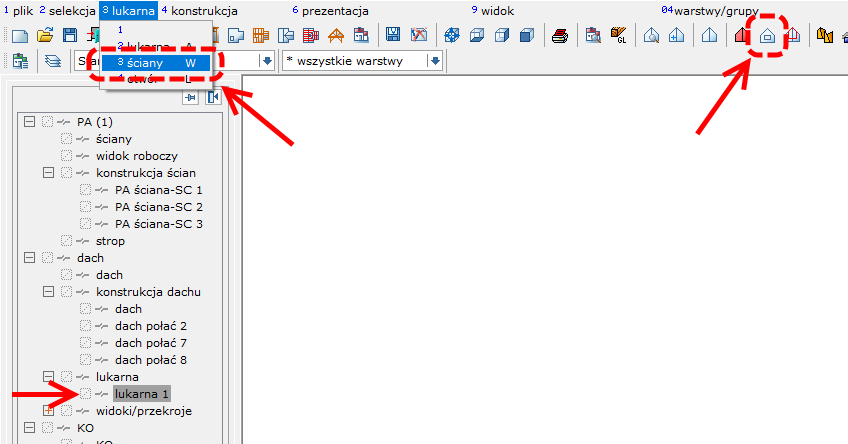
Task: Click the printer icon in the toolbar
Action: [560, 37]
